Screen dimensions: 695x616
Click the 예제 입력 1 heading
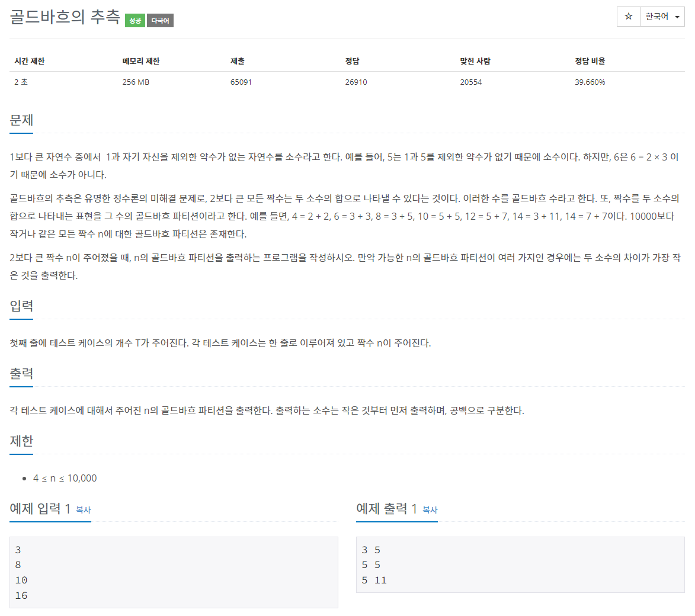40,509
